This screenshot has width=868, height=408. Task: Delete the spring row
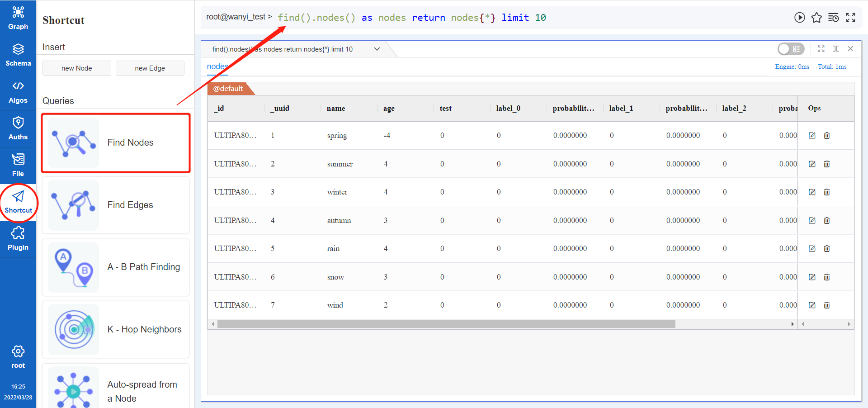point(827,136)
